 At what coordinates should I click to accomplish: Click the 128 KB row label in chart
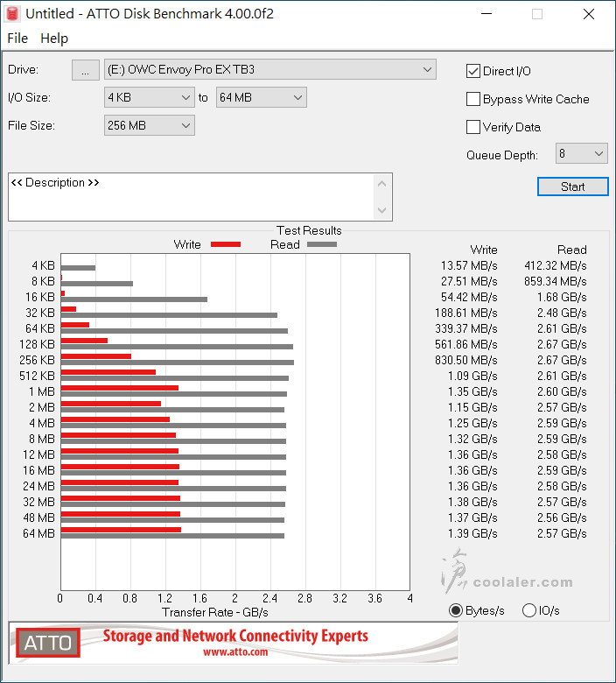click(37, 344)
